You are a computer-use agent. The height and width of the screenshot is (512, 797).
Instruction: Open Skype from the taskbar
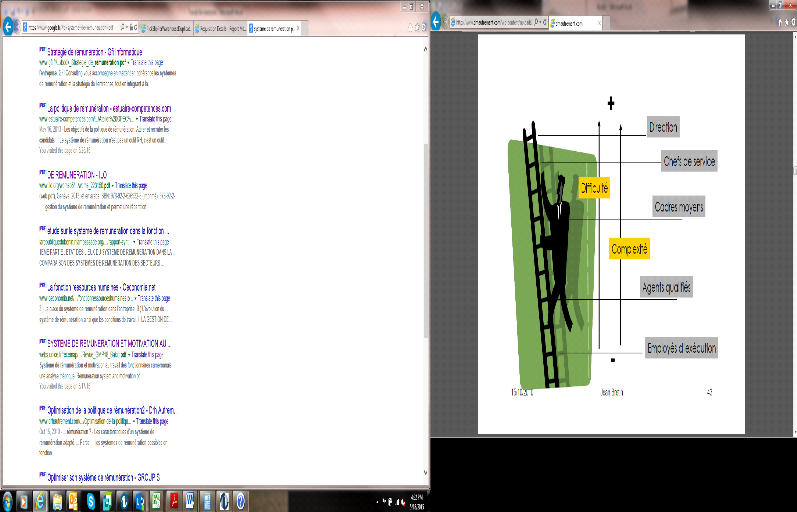91,500
